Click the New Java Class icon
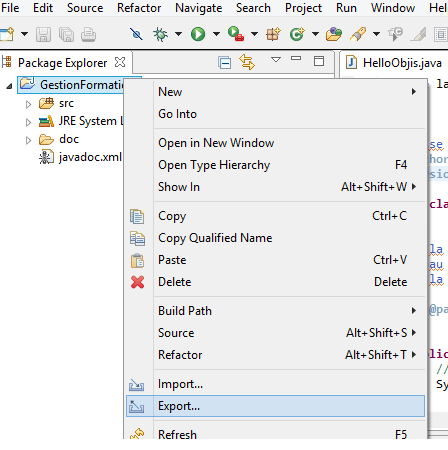This screenshot has width=448, height=450. pos(297,34)
